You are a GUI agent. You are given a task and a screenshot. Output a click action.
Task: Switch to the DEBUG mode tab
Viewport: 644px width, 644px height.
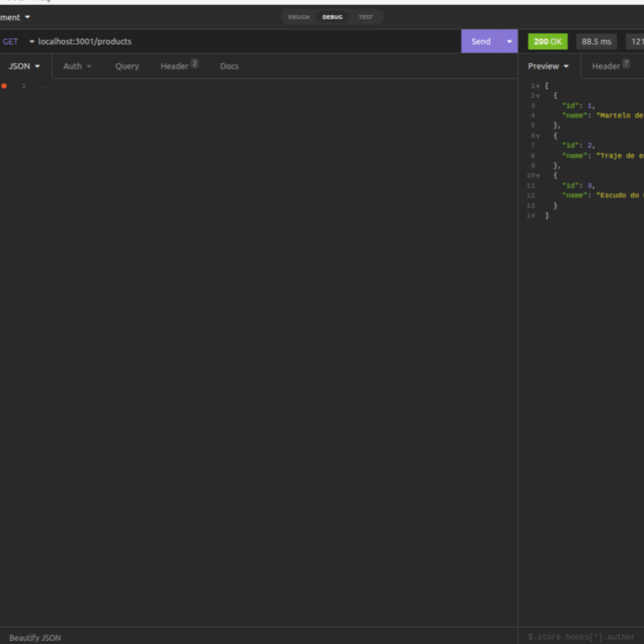pyautogui.click(x=333, y=17)
